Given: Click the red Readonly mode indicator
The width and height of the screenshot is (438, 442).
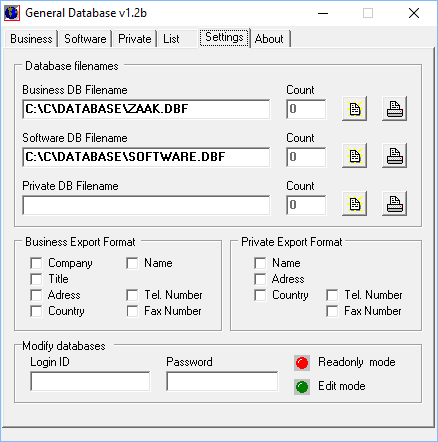Looking at the screenshot, I should click(x=302, y=363).
